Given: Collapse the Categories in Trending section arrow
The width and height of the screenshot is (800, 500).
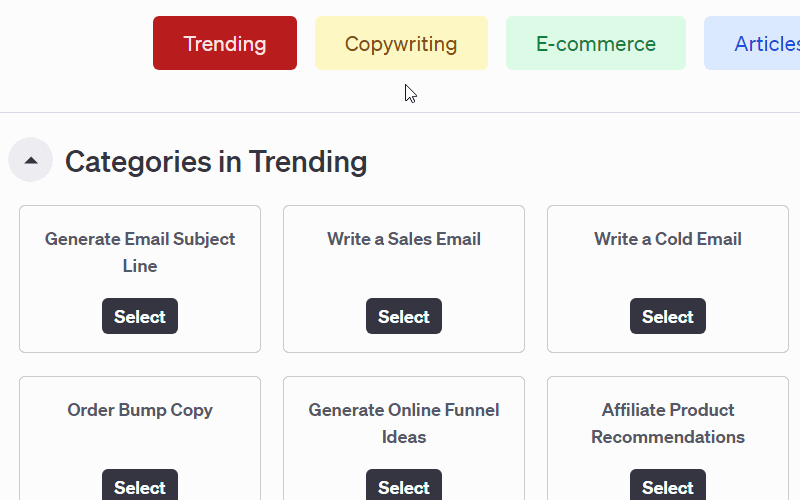Looking at the screenshot, I should 30,160.
